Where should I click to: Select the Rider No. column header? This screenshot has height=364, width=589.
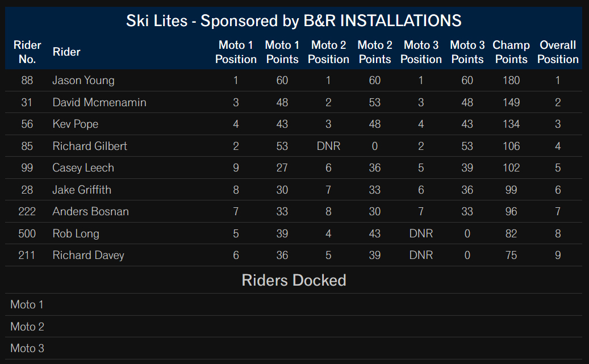pyautogui.click(x=27, y=52)
